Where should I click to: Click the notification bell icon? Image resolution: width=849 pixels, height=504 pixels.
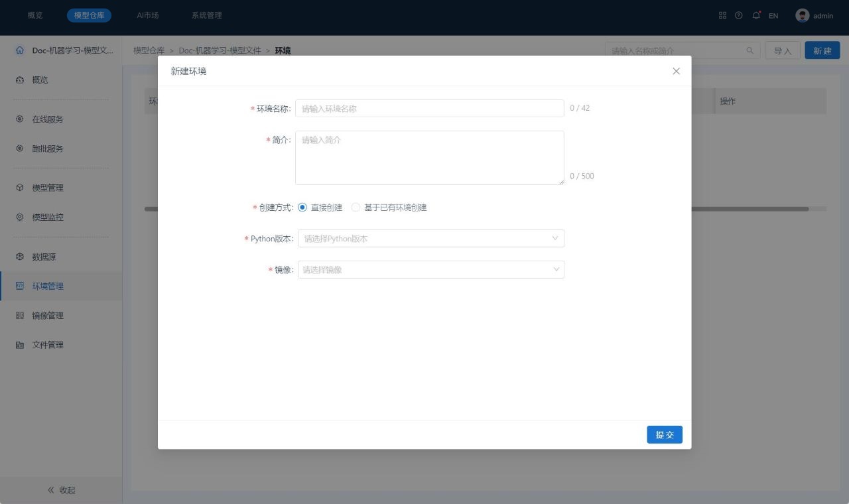pyautogui.click(x=756, y=15)
